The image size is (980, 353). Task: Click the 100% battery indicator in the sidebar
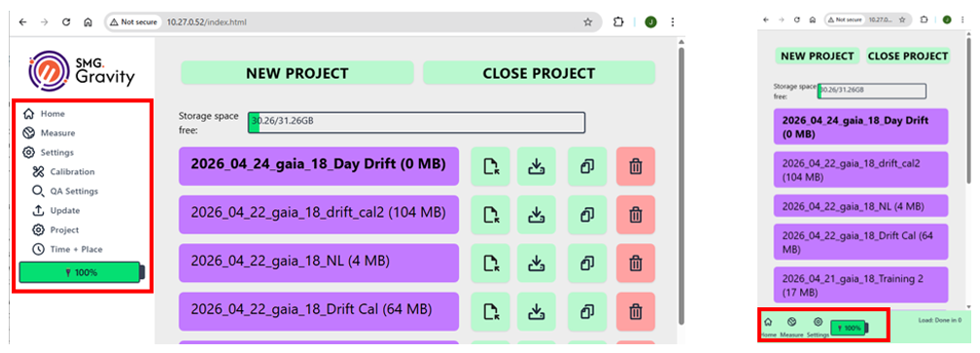(82, 272)
